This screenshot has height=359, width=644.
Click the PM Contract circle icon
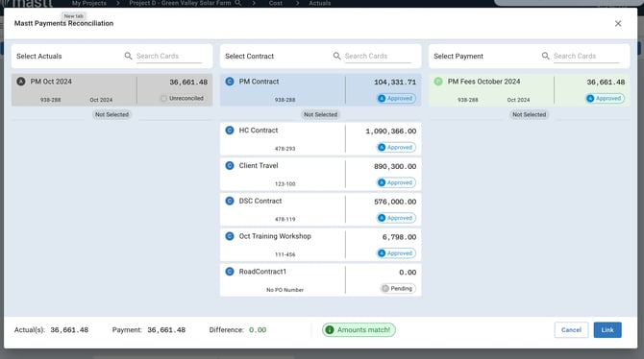pyautogui.click(x=230, y=82)
